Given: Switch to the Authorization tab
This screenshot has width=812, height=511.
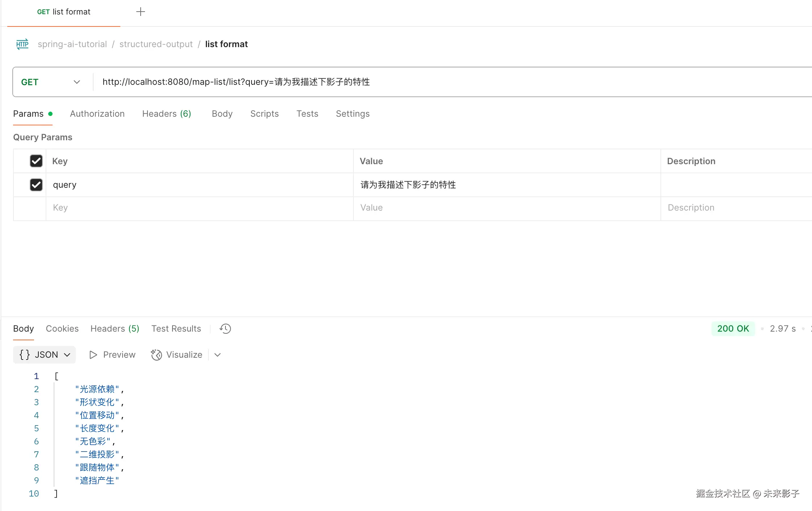Looking at the screenshot, I should pos(97,114).
